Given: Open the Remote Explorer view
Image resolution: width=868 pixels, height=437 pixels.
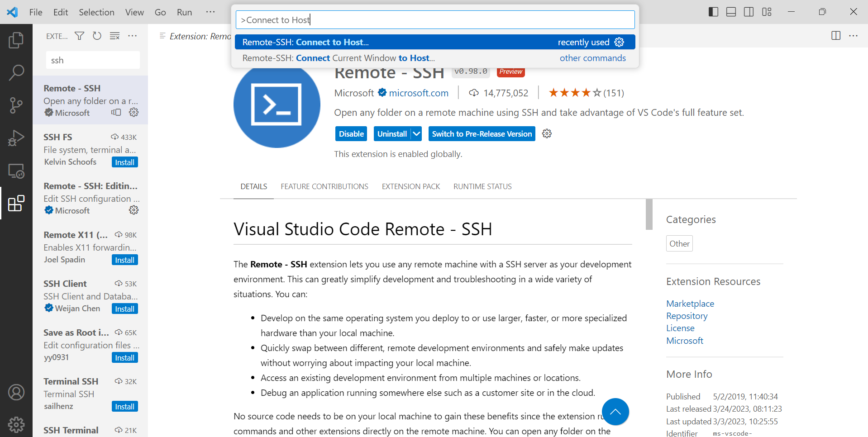Looking at the screenshot, I should click(x=16, y=171).
